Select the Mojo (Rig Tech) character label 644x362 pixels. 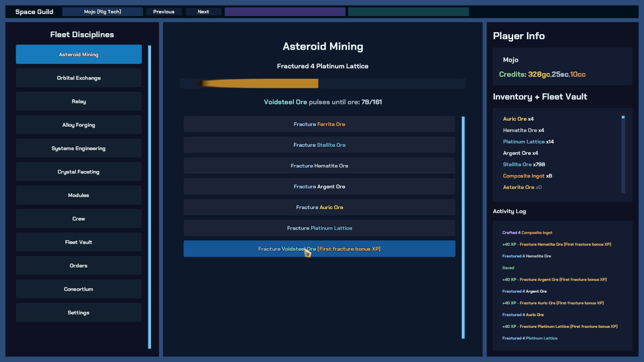[103, 12]
